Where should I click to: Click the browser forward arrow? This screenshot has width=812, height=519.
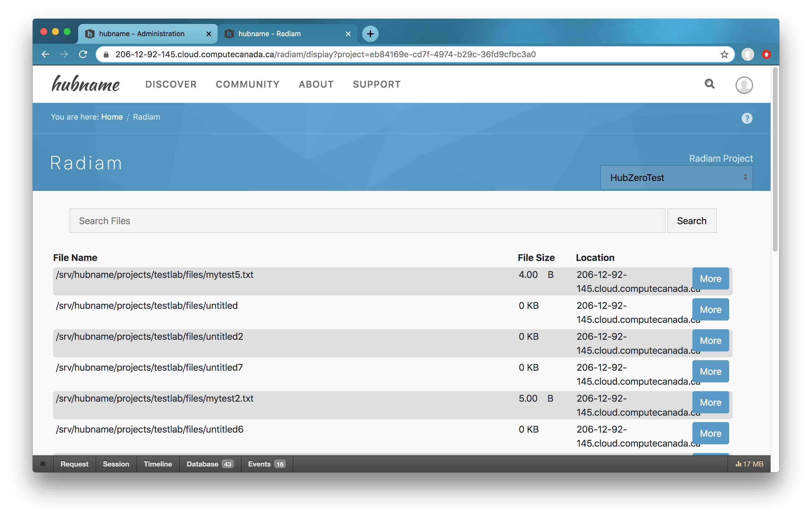click(64, 54)
